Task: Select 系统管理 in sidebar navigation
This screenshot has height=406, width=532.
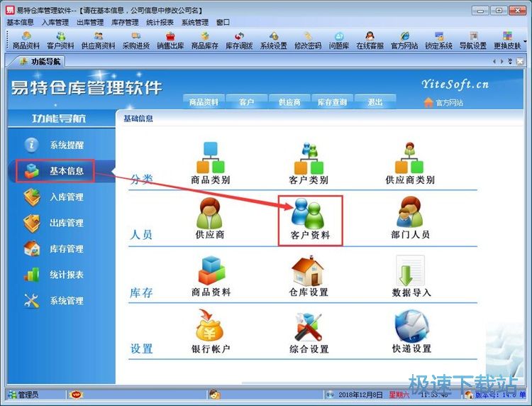Action: (55, 301)
